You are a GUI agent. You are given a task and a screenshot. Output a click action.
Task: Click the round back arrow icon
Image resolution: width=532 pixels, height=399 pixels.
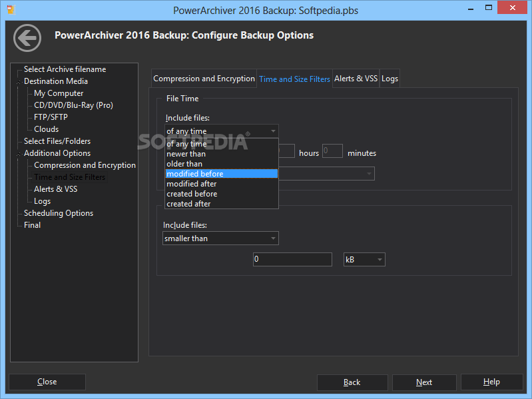coord(27,38)
